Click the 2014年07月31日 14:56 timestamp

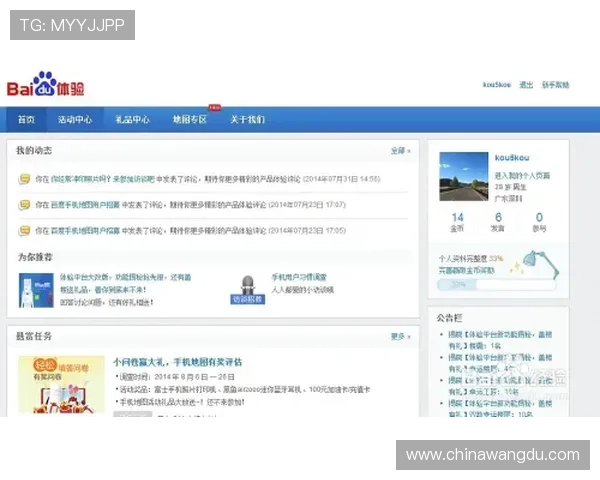[x=341, y=179]
